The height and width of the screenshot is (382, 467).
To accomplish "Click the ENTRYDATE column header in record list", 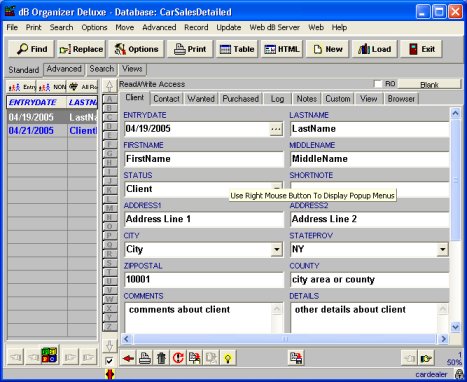I will (36, 102).
